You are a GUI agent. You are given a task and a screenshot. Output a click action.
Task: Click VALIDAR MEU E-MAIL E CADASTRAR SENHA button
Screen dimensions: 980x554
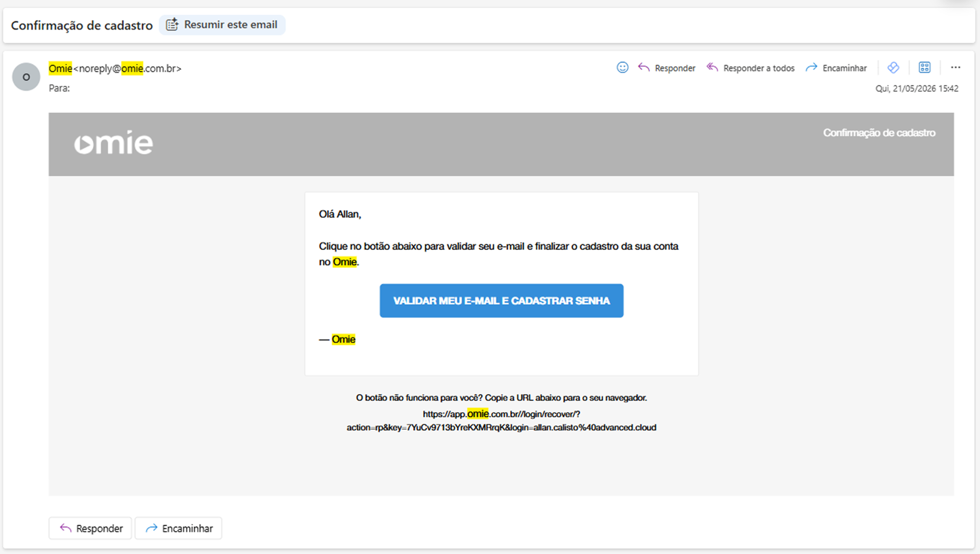[501, 301]
